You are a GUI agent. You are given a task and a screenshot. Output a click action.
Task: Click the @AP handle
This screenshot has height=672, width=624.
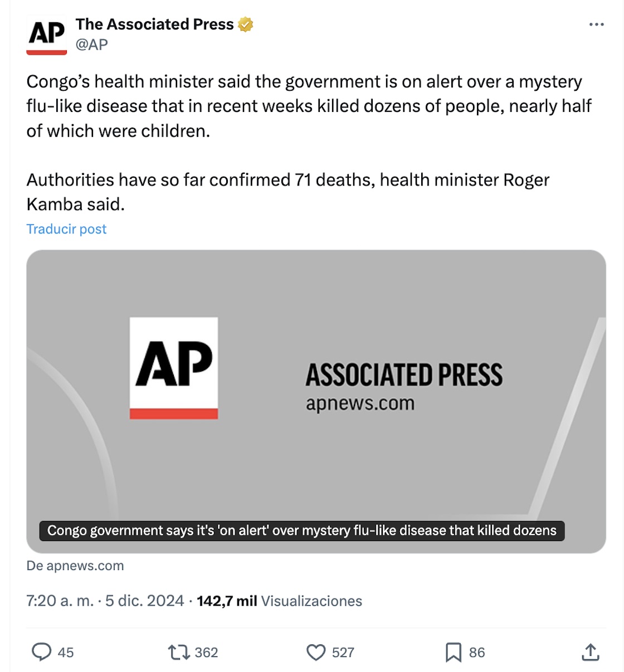tap(92, 45)
